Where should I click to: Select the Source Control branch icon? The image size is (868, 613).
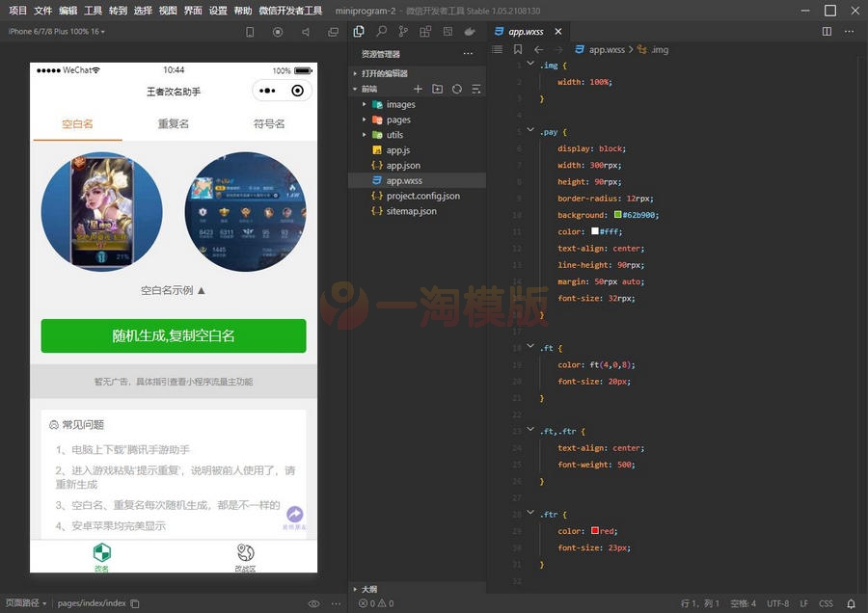[402, 31]
